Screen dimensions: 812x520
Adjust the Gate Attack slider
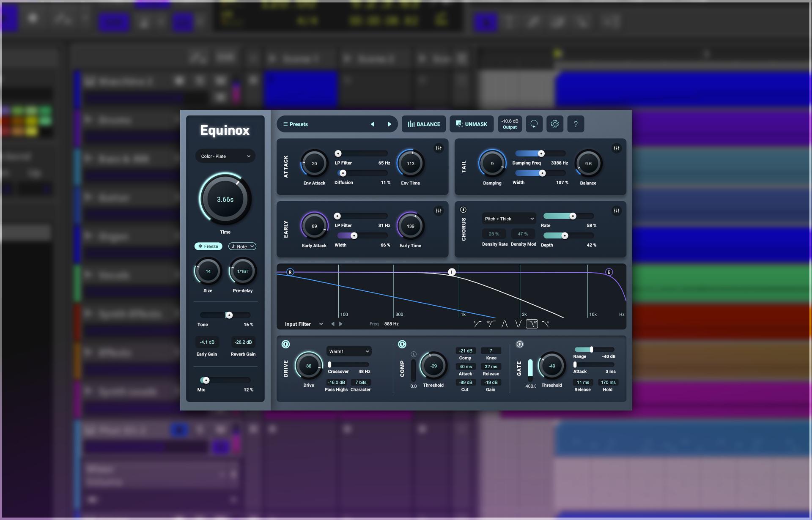[x=594, y=364]
